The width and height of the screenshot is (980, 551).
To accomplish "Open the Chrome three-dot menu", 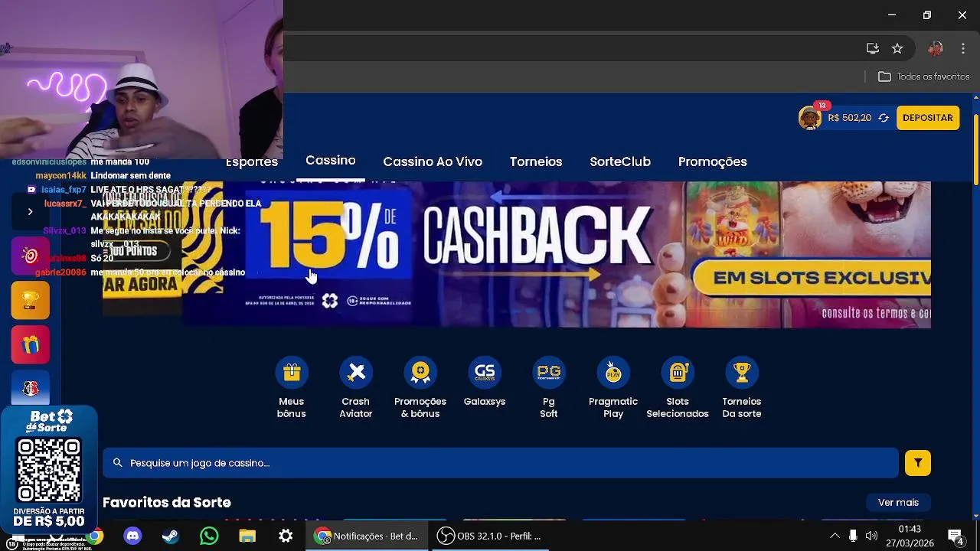I will (x=963, y=48).
